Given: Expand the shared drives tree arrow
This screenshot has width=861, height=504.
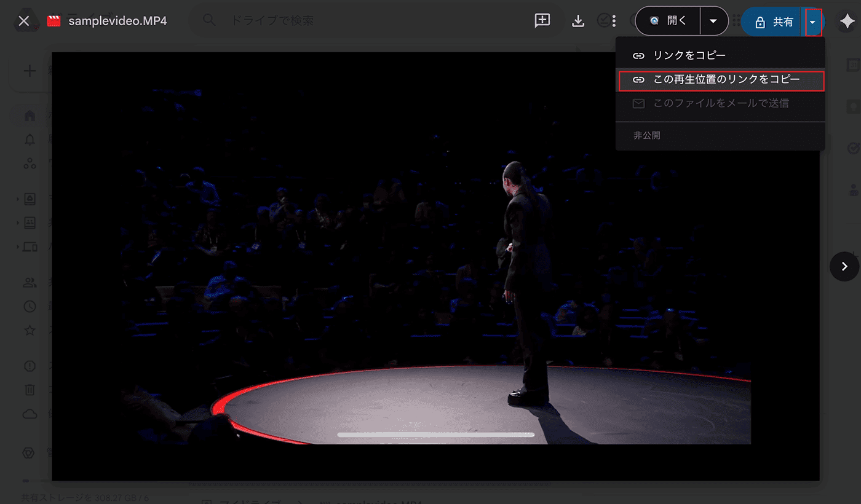Looking at the screenshot, I should [x=18, y=223].
